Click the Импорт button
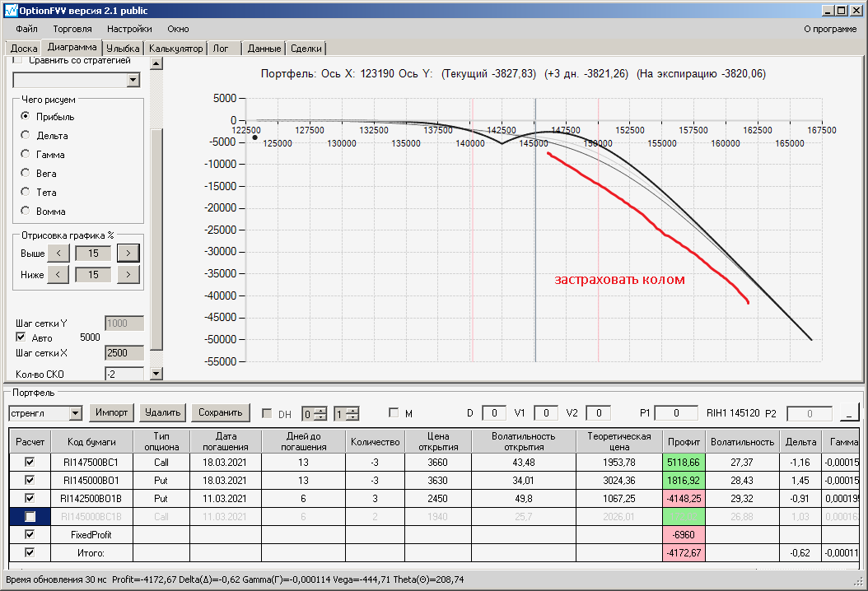The width and height of the screenshot is (868, 591). [111, 412]
